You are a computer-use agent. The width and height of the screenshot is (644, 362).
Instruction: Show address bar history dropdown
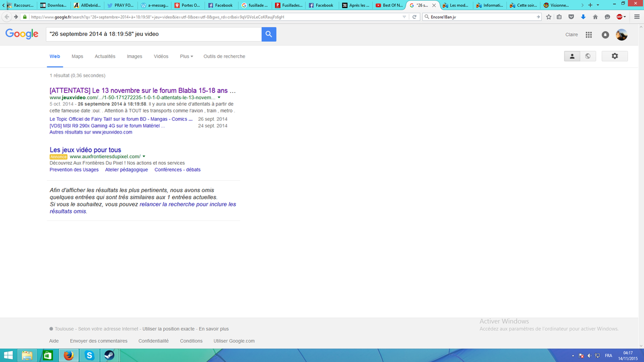[x=405, y=17]
